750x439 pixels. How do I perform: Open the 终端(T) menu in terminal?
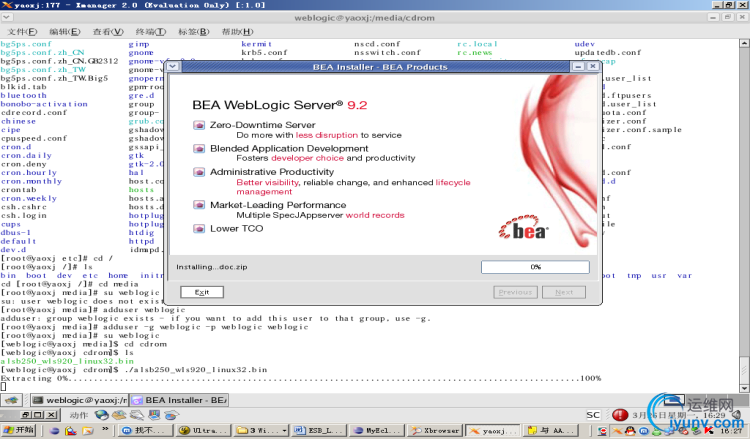pos(151,32)
